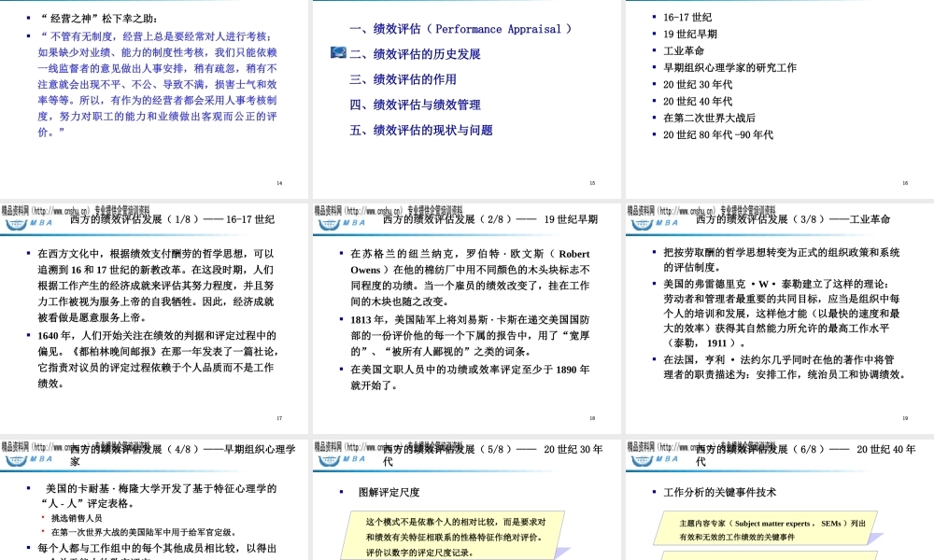Click the globe marker beside 二、绩效评估的历史发展
The image size is (934, 560).
(338, 53)
